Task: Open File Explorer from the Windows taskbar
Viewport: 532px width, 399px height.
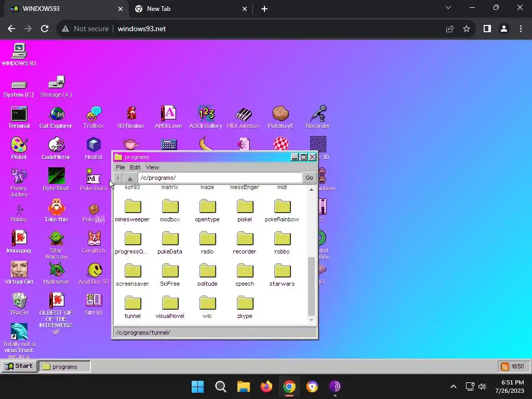Action: click(243, 387)
